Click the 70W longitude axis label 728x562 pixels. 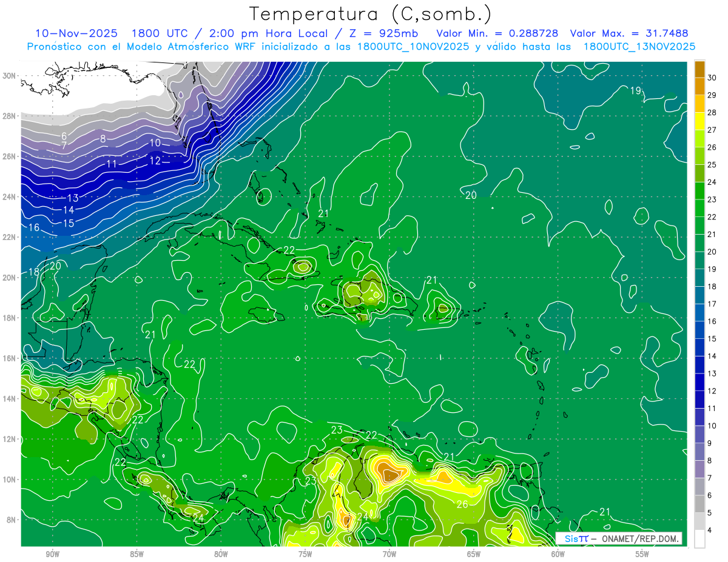click(x=389, y=554)
